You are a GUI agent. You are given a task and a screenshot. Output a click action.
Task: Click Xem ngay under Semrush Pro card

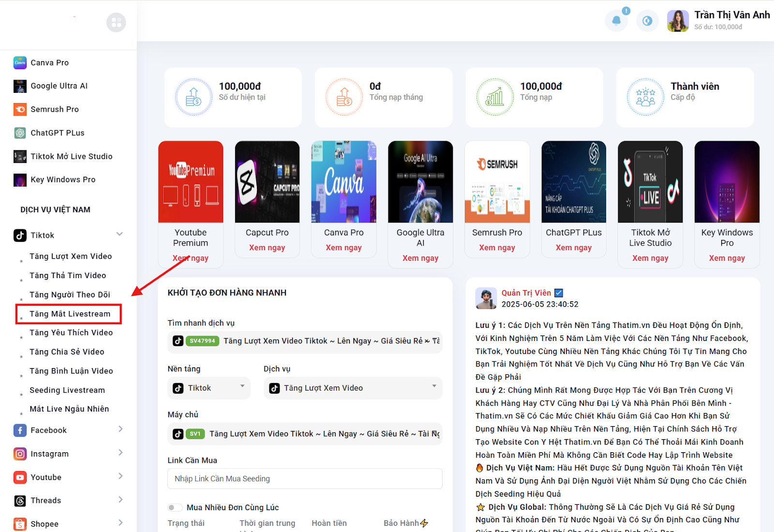497,248
